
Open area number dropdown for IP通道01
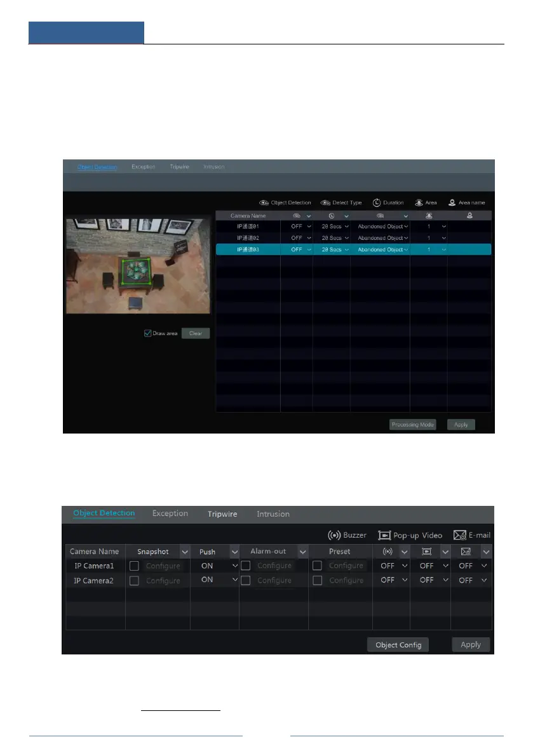436,226
